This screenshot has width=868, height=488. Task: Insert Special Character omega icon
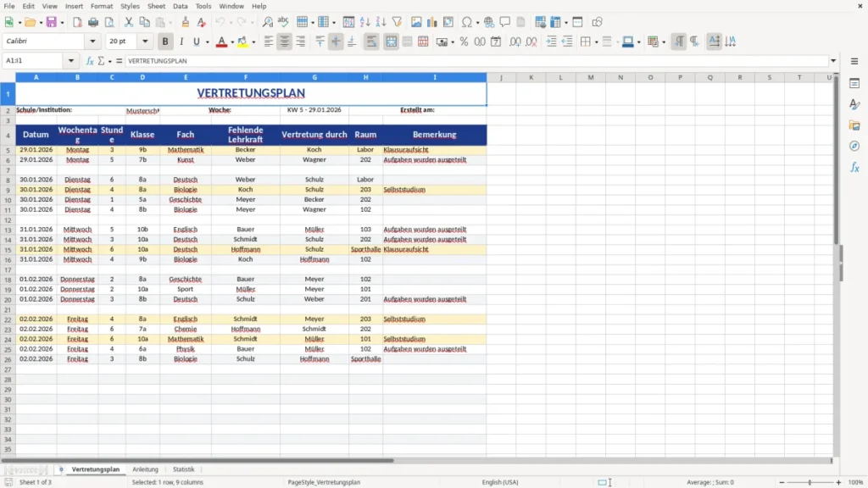coord(467,22)
